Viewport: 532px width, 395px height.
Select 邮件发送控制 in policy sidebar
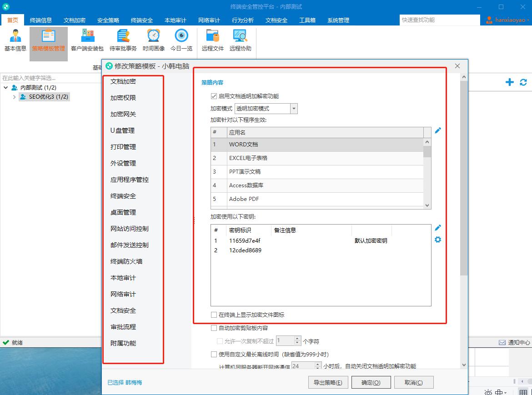point(130,245)
